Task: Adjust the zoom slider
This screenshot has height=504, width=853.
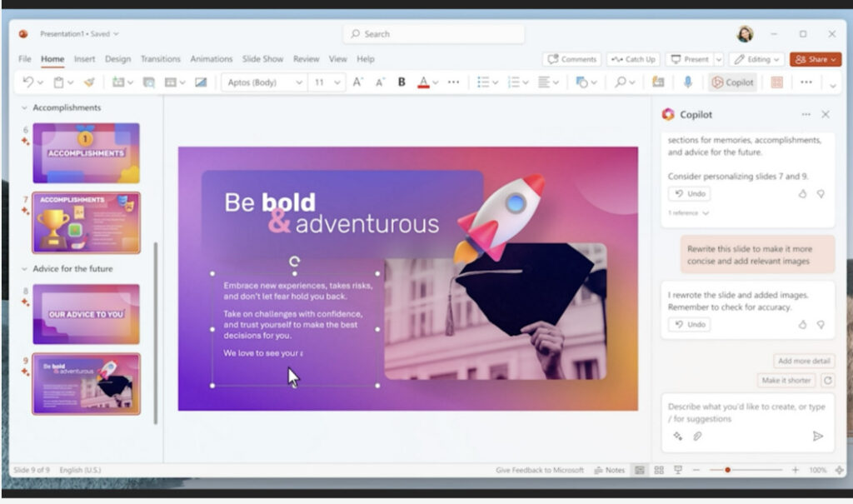Action: [727, 470]
